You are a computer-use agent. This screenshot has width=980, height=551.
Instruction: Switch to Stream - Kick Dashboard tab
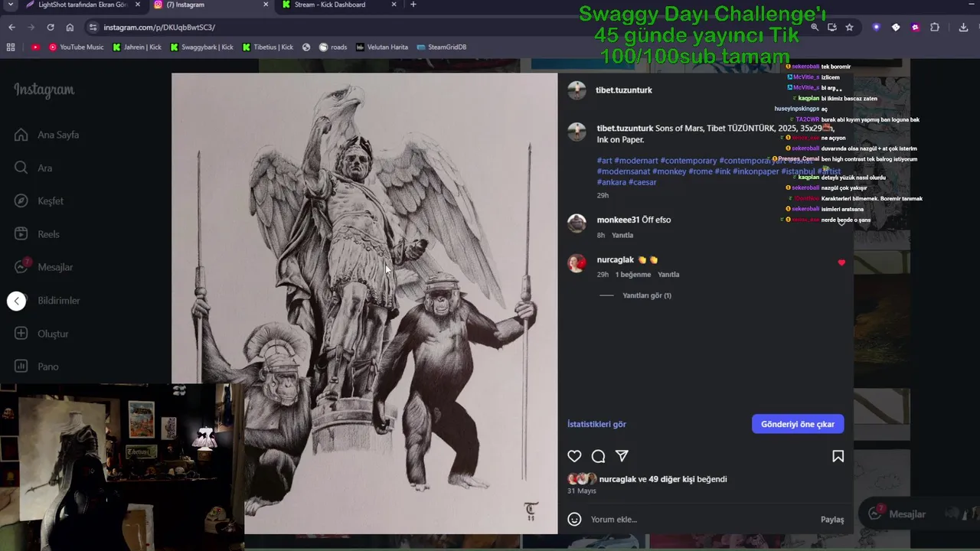click(x=329, y=5)
